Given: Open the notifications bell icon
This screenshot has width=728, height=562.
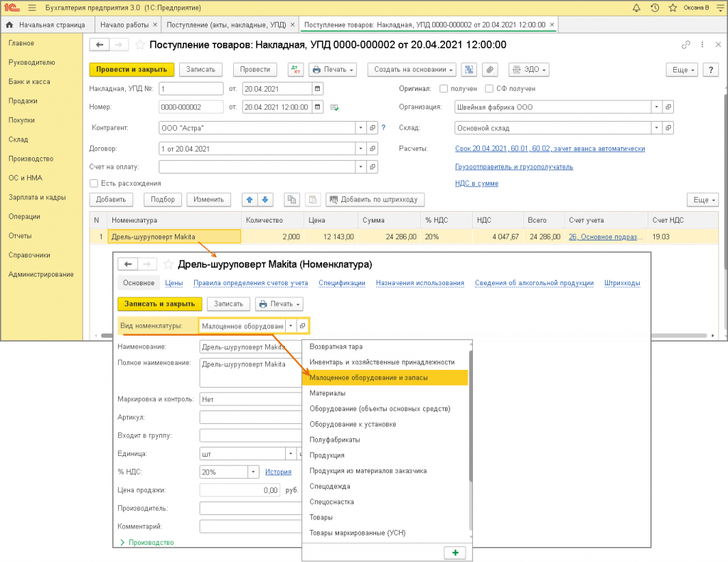Looking at the screenshot, I should (x=636, y=8).
